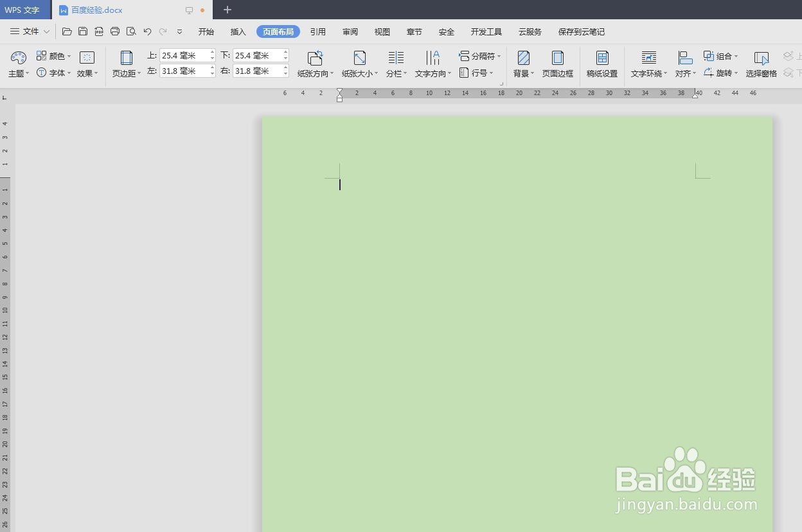Image resolution: width=802 pixels, height=532 pixels.
Task: Open 页边距 margins icon
Action: pos(127,58)
